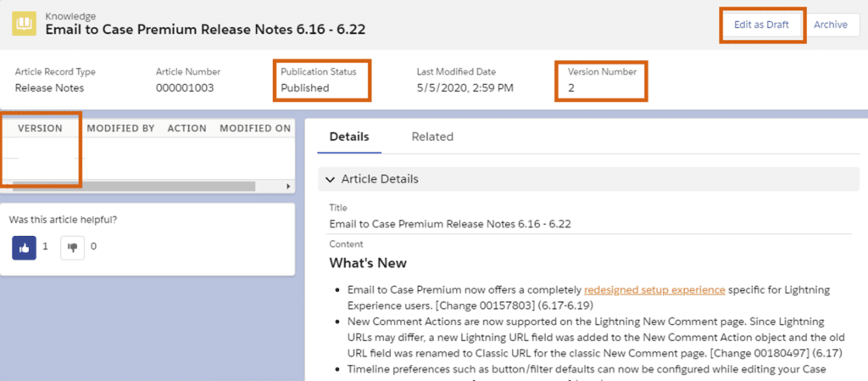Click the thumbs down icon

[x=72, y=247]
